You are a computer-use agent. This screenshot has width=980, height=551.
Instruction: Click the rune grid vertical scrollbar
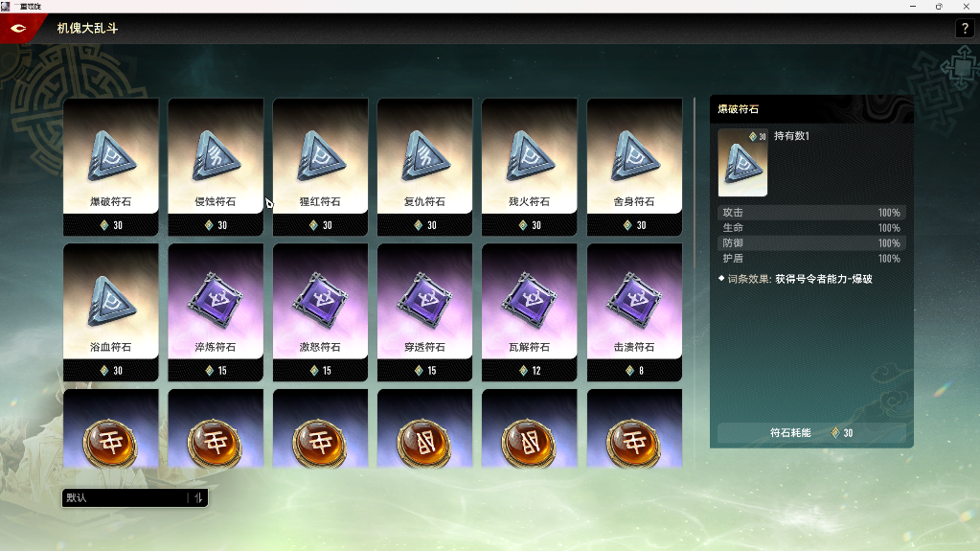pyautogui.click(x=695, y=183)
